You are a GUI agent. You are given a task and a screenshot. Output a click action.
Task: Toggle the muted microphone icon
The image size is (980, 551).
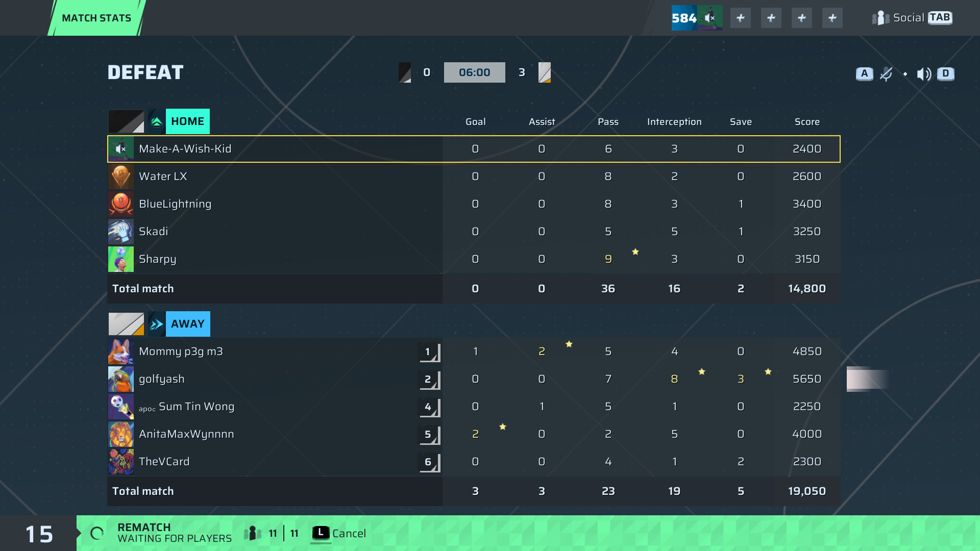pyautogui.click(x=886, y=74)
